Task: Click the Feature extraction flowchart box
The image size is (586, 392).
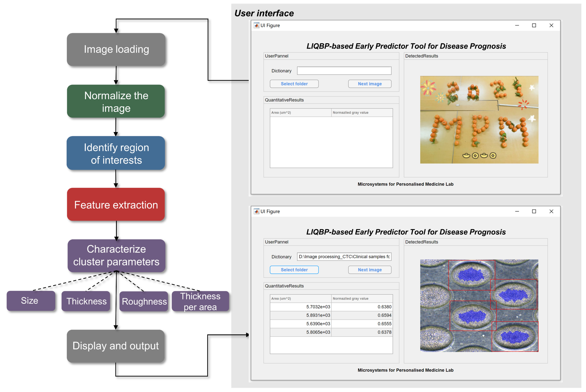Action: click(x=116, y=205)
